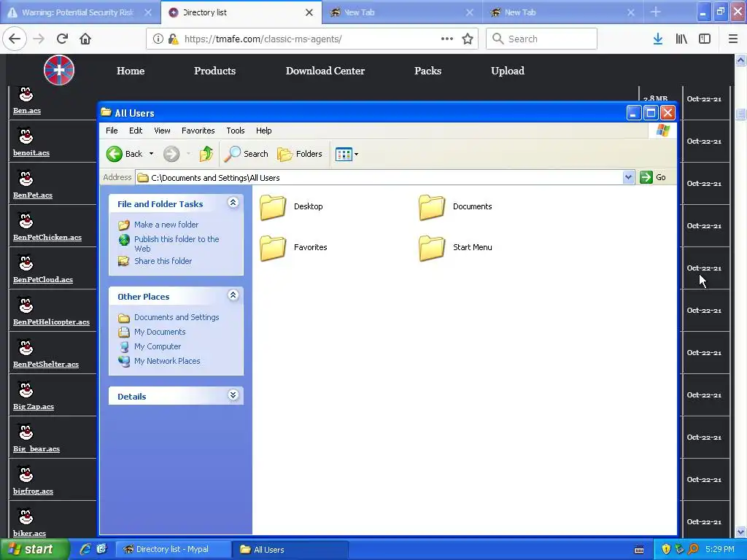Click the browser downloads arrow icon
This screenshot has height=560, width=747.
click(x=658, y=39)
